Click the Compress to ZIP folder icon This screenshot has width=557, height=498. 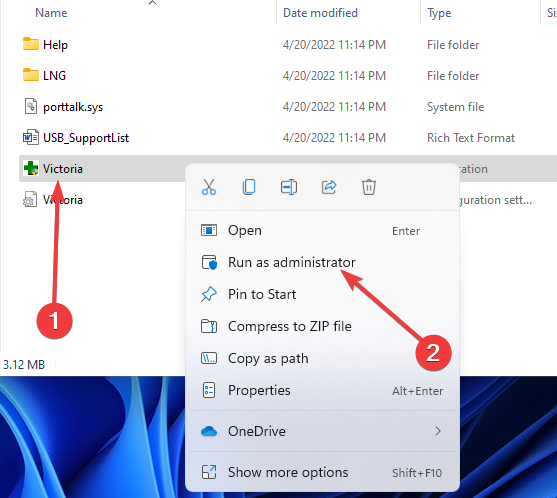[209, 326]
